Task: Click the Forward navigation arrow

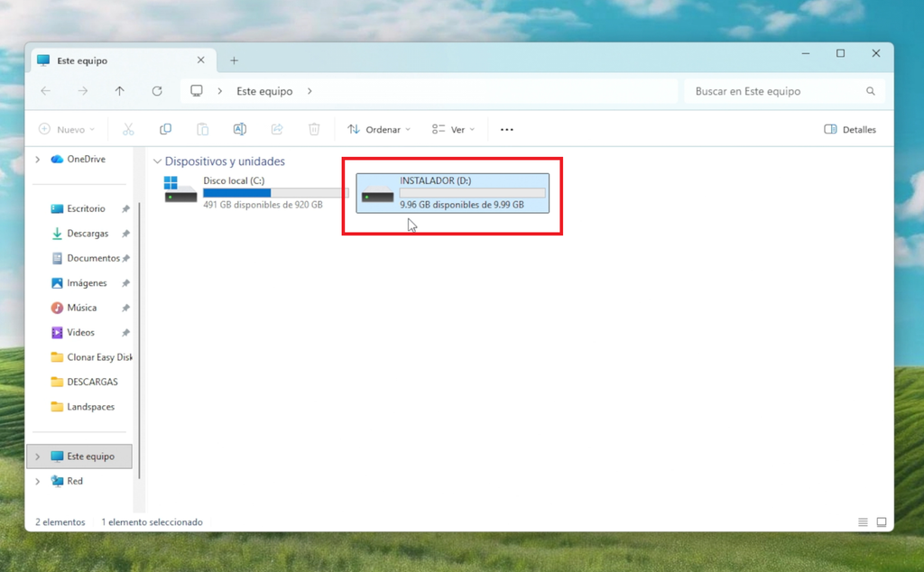Action: click(x=82, y=91)
